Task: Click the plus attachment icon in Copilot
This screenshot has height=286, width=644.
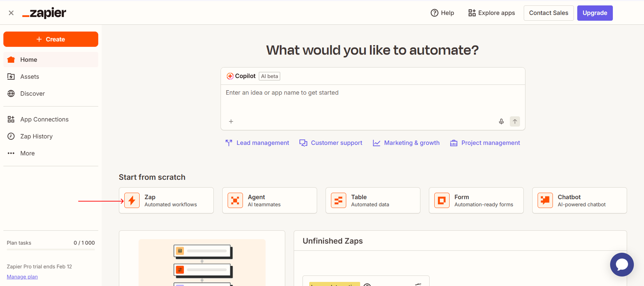Action: [x=231, y=121]
